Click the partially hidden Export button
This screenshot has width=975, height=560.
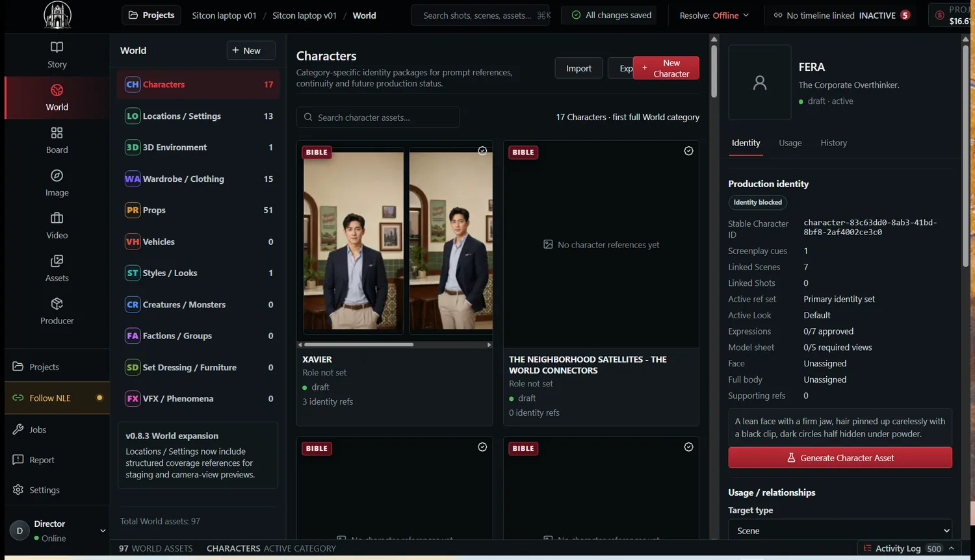620,68
